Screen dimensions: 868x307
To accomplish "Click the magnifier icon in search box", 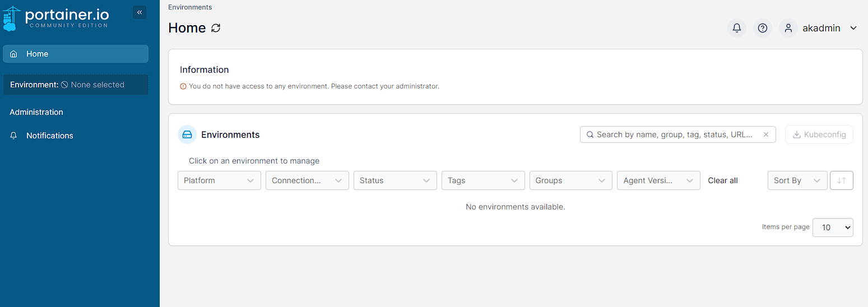I will coord(590,134).
